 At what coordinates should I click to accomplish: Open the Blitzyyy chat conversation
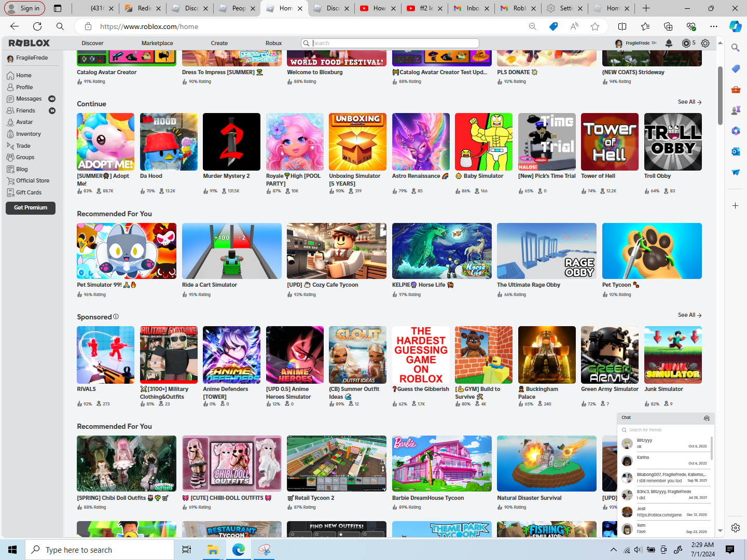(x=665, y=443)
